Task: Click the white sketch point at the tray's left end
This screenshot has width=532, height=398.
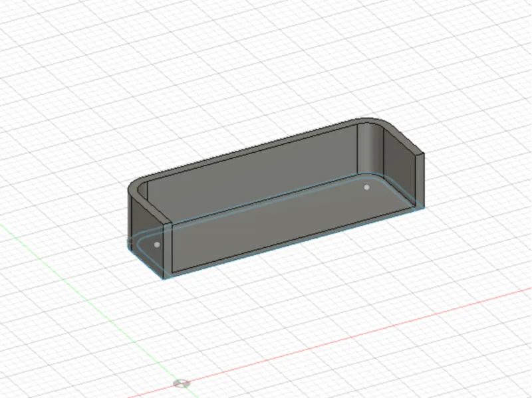Action: [157, 245]
